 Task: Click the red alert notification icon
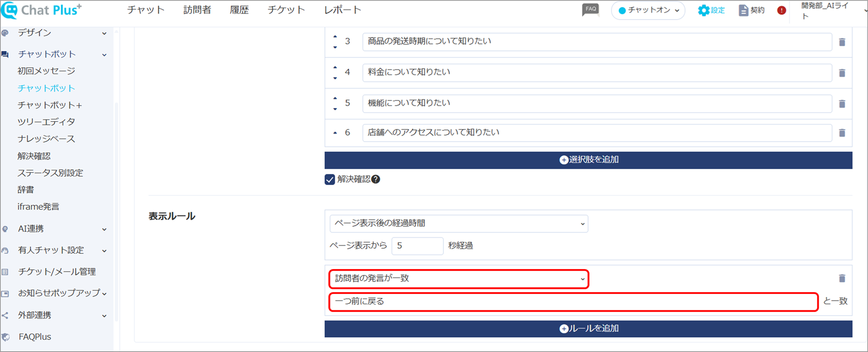[781, 10]
